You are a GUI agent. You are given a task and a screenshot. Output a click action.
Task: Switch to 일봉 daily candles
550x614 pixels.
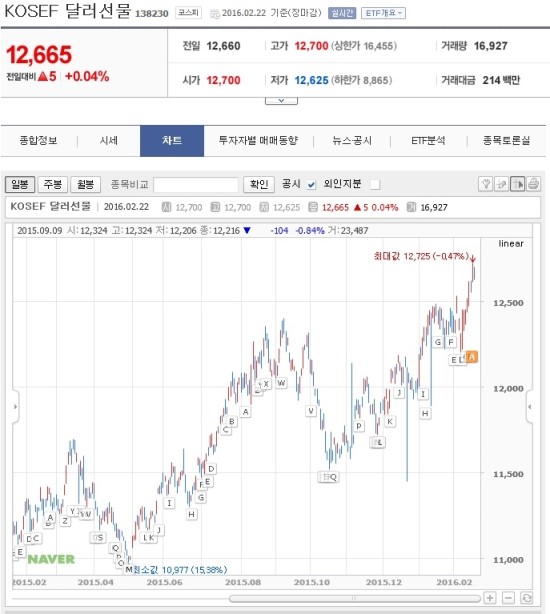20,184
